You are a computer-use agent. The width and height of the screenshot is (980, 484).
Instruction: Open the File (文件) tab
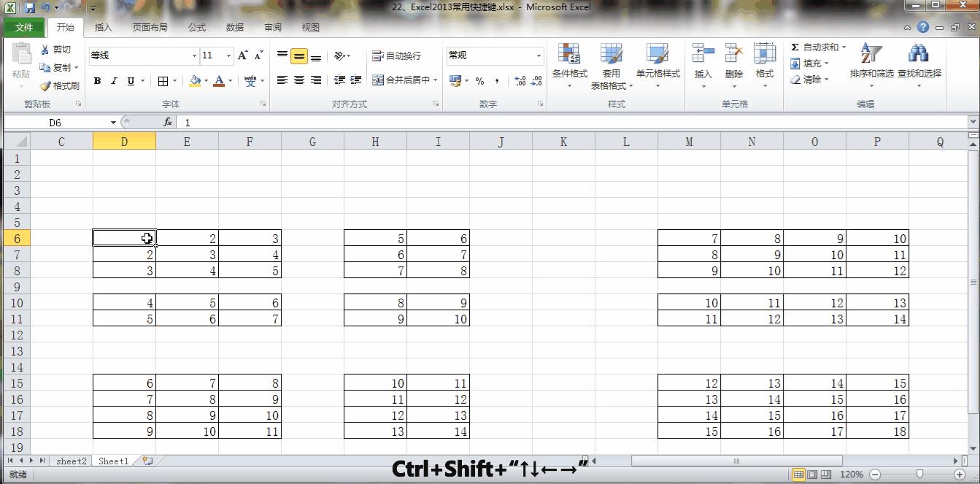pyautogui.click(x=24, y=27)
